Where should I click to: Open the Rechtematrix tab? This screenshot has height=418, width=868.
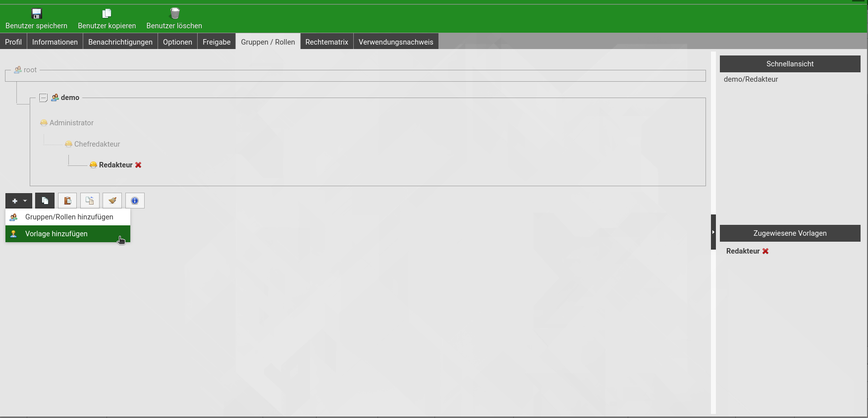tap(327, 42)
